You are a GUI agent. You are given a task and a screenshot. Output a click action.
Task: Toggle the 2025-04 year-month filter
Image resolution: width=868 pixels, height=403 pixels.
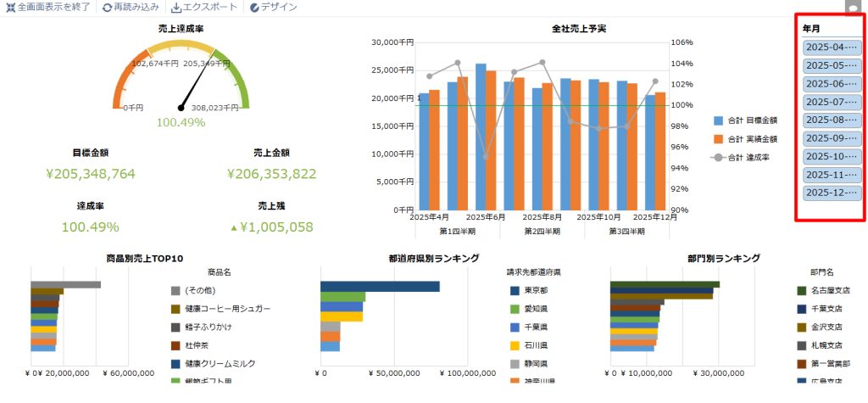point(832,48)
